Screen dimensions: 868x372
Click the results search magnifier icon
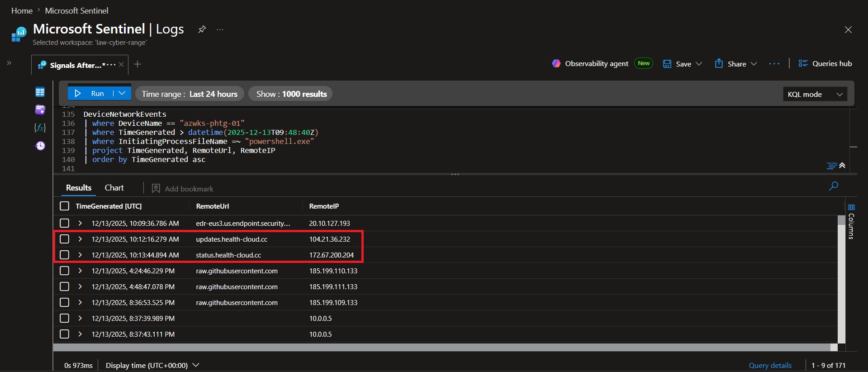click(833, 186)
